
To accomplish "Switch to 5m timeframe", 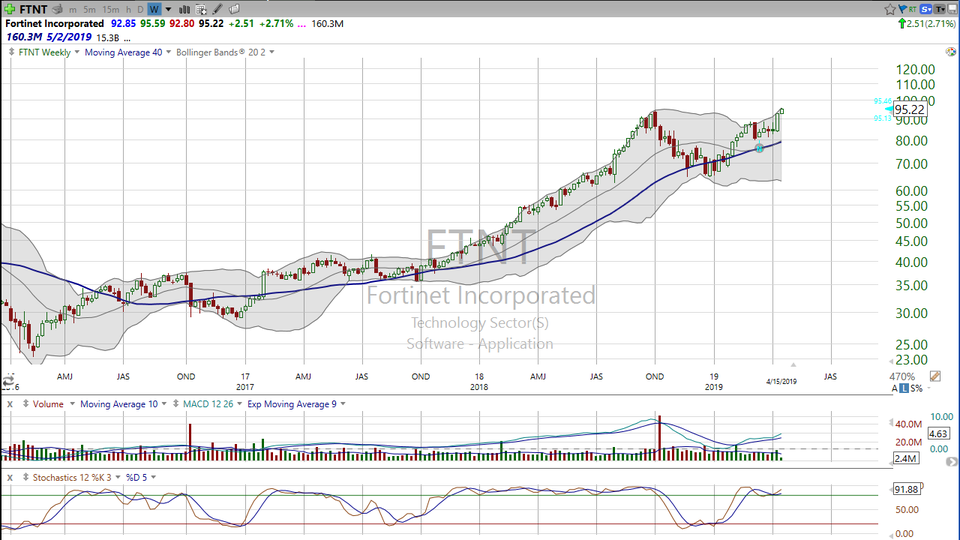I will pyautogui.click(x=89, y=10).
